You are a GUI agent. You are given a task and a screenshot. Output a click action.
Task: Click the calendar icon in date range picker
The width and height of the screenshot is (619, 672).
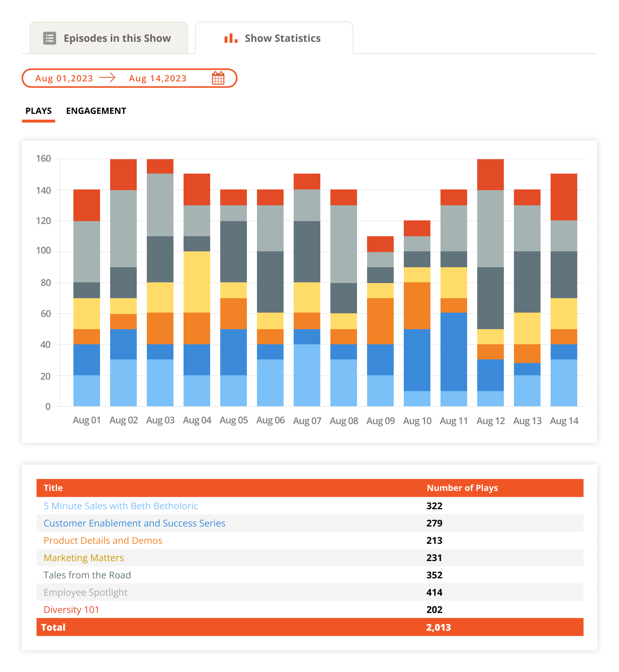218,78
